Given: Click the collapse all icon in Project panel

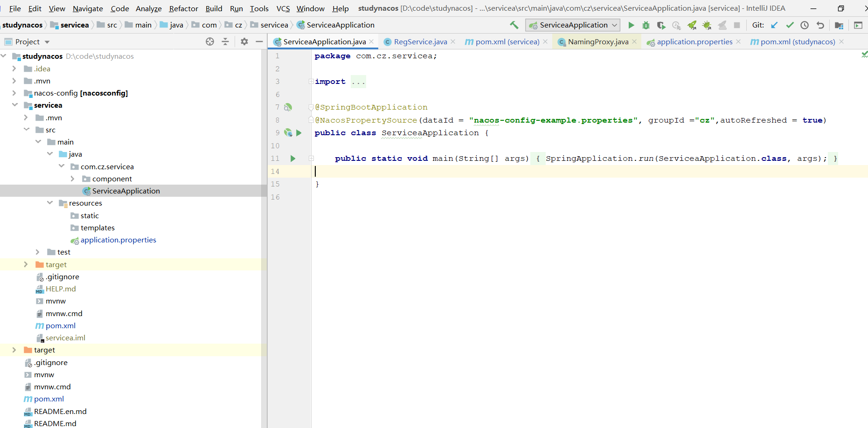Looking at the screenshot, I should coord(225,41).
